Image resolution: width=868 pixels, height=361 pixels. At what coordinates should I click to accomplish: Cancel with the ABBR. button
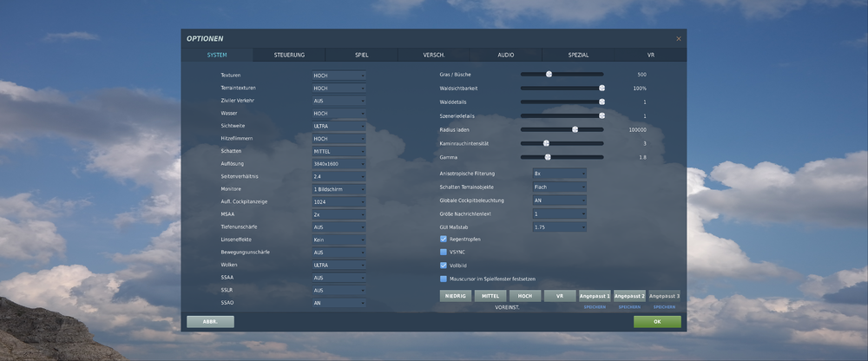(x=210, y=322)
